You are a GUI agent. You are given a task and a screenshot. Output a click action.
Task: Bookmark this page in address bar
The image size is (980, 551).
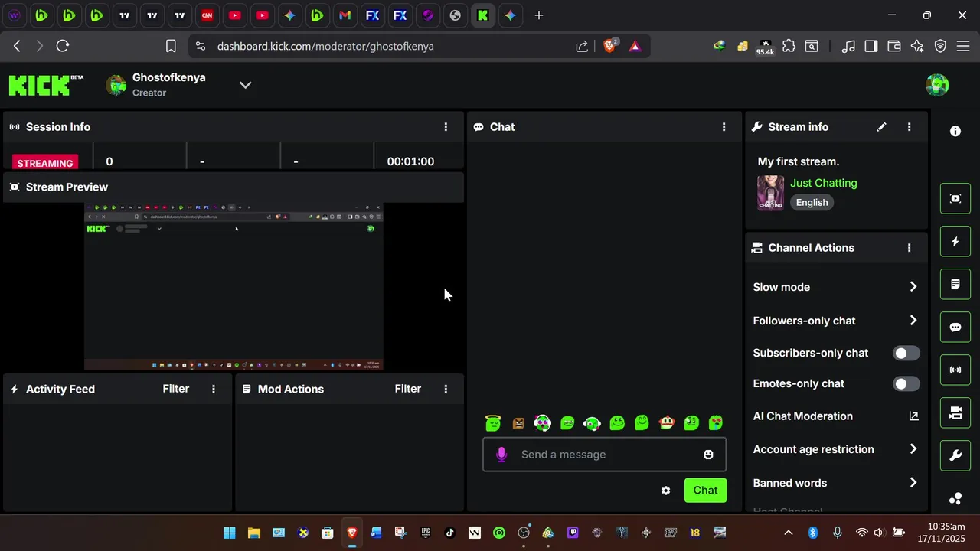[171, 46]
